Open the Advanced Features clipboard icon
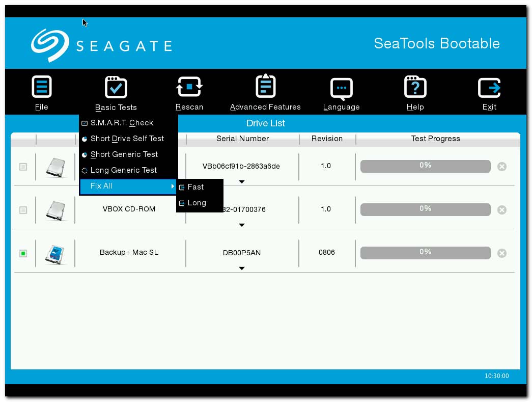 pos(265,86)
